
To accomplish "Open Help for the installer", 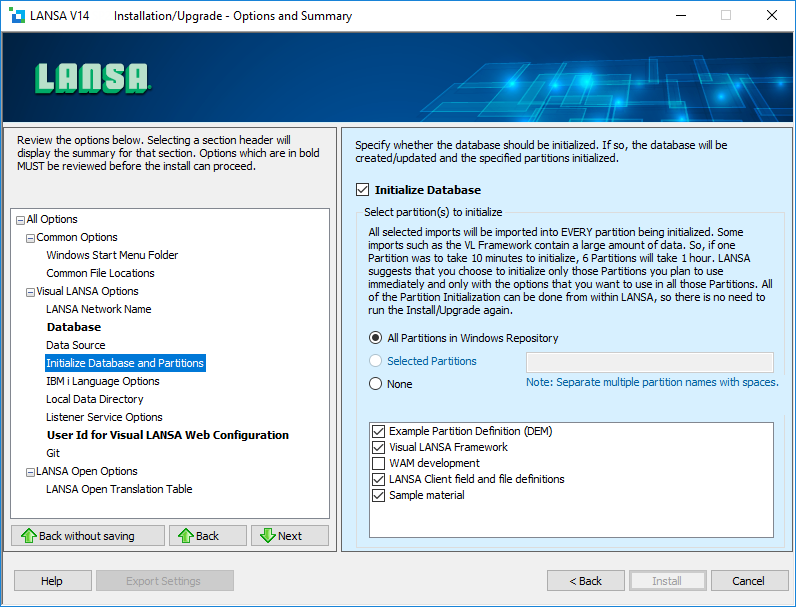I will (53, 581).
